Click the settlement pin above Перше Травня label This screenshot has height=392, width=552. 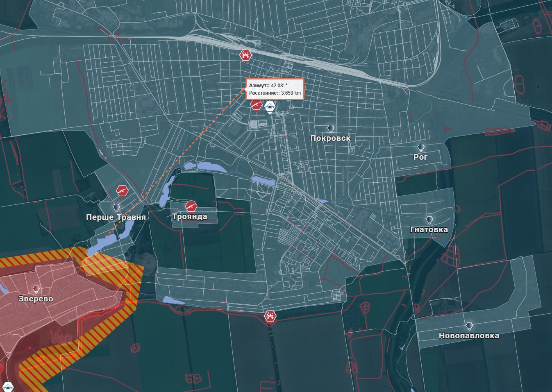116,207
